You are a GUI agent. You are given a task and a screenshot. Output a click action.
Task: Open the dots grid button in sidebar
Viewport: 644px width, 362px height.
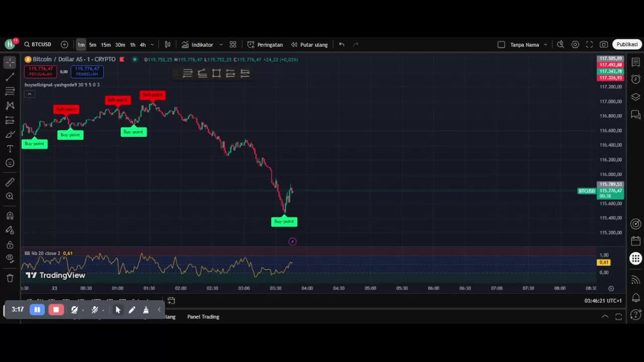coord(635,259)
